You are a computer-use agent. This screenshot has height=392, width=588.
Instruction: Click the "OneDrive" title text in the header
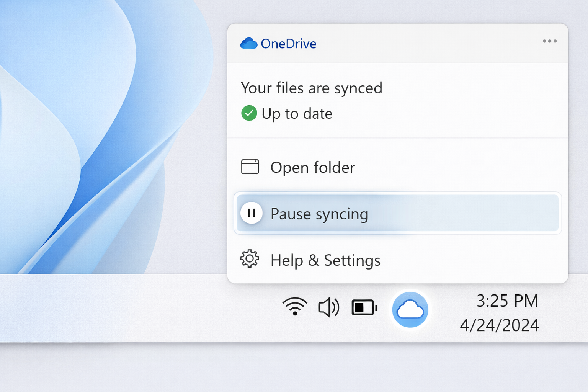pos(288,44)
